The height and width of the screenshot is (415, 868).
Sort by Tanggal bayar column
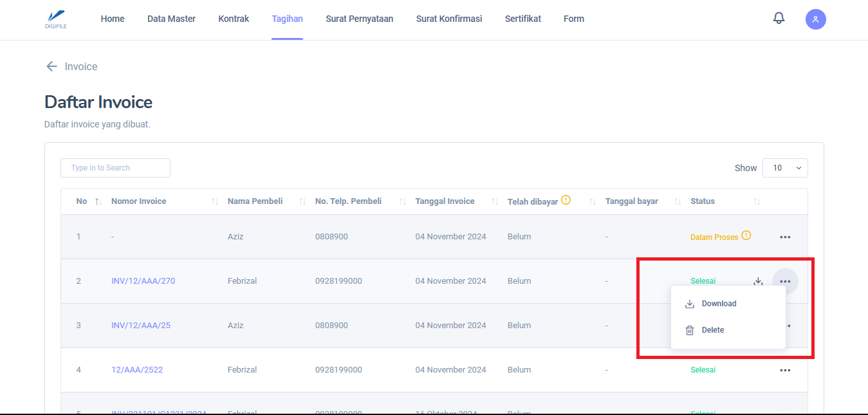(678, 201)
